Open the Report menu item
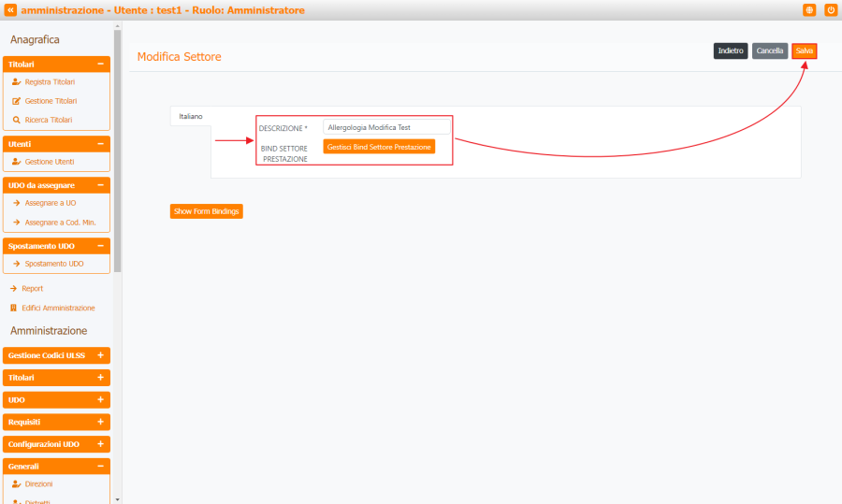 coord(34,289)
